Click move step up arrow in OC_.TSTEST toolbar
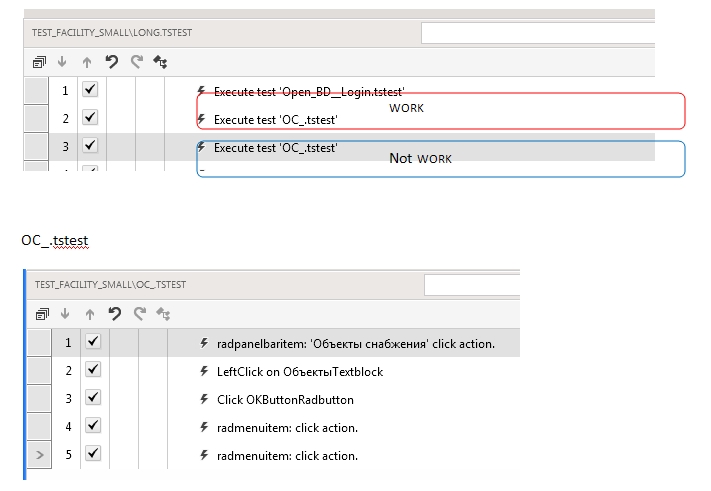 point(88,314)
